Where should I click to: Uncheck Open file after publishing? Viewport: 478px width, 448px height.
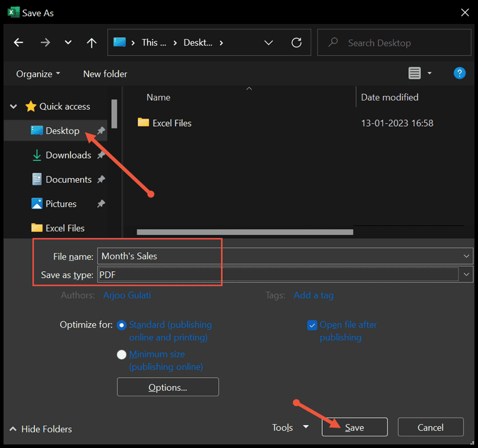(312, 325)
